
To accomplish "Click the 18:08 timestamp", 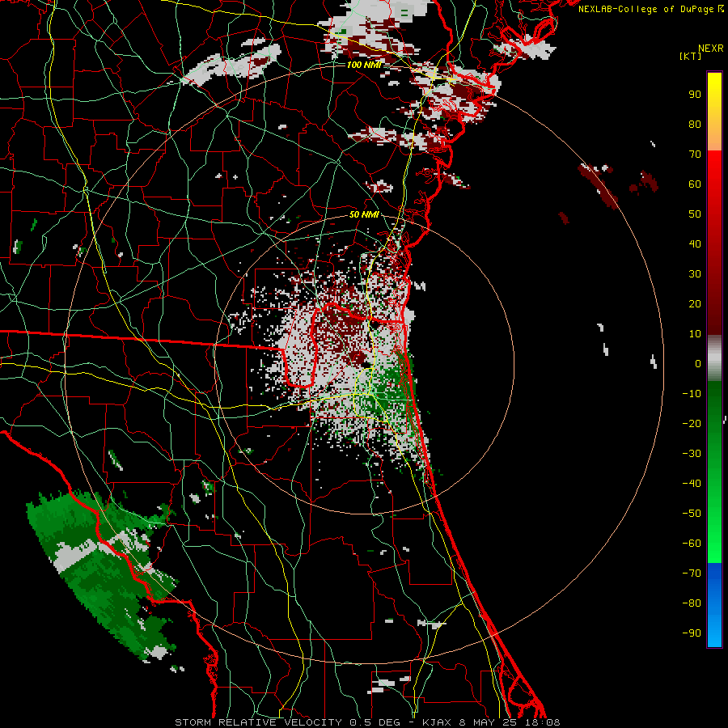I will [x=543, y=722].
